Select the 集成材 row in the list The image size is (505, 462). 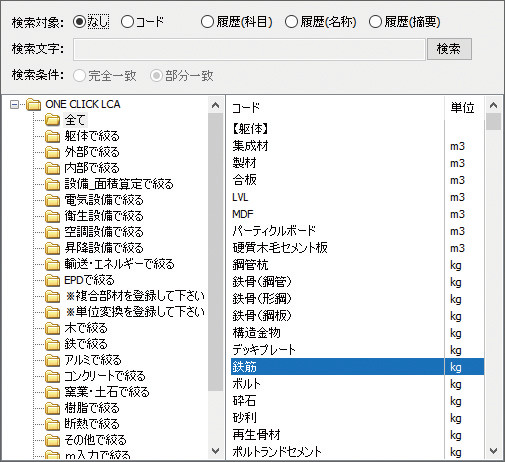click(x=357, y=146)
